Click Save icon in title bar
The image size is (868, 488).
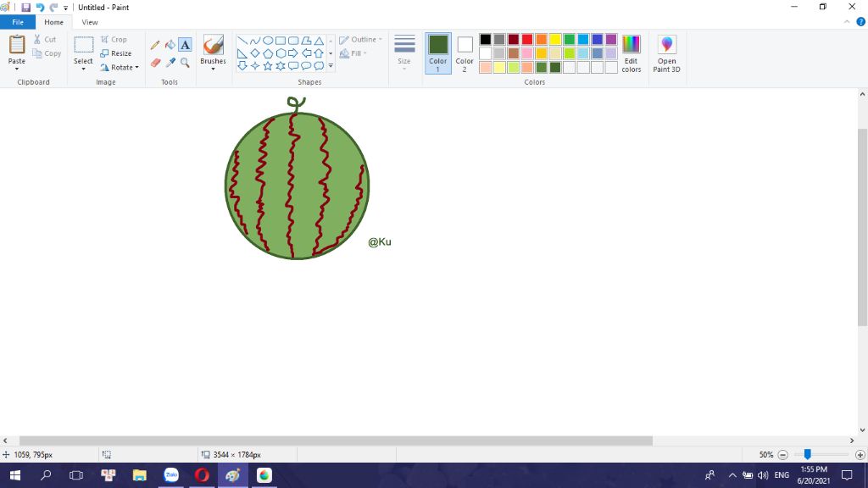coord(25,7)
